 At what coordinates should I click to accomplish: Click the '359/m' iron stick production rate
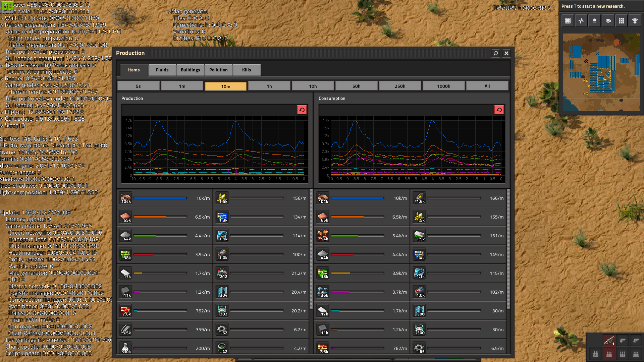[x=203, y=329]
